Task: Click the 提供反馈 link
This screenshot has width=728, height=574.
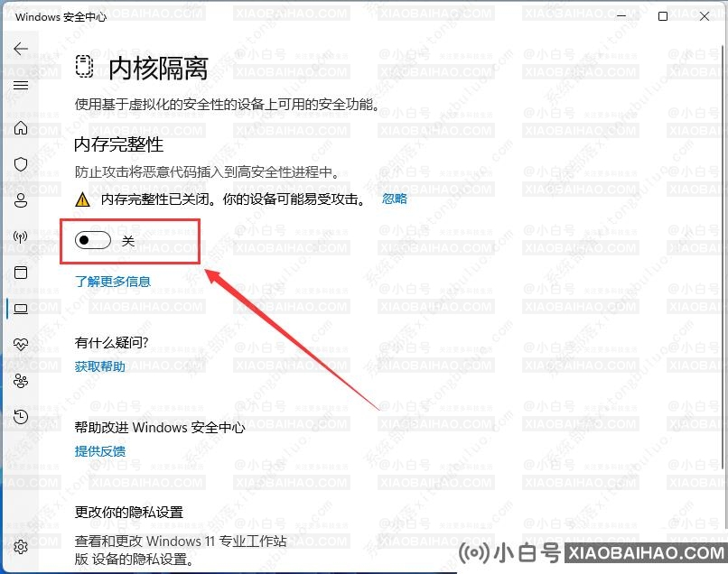Action: (x=100, y=451)
